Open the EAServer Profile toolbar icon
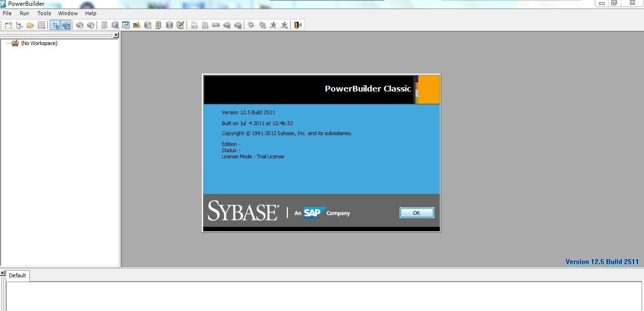Viewport: 644px width, 311px height. (x=159, y=25)
